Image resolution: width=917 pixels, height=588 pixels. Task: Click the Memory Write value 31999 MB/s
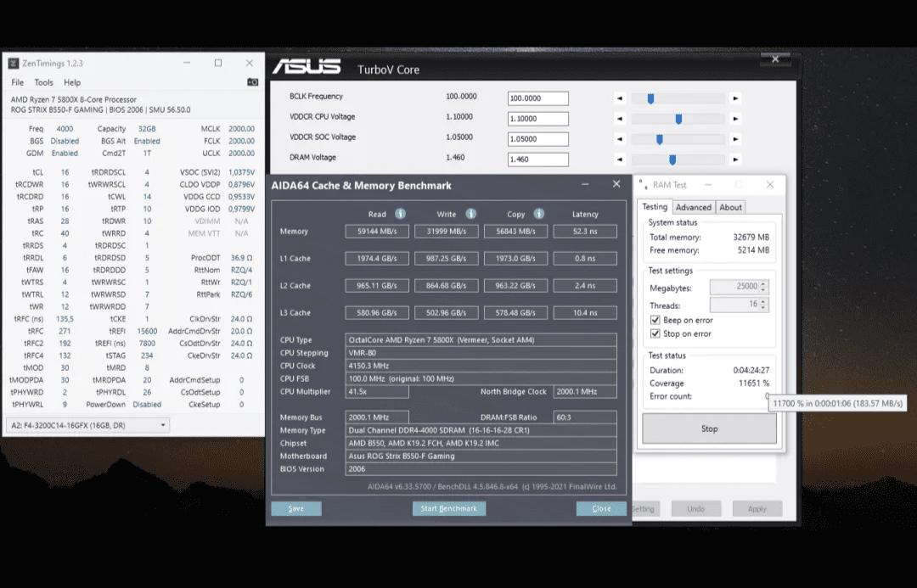pyautogui.click(x=447, y=232)
